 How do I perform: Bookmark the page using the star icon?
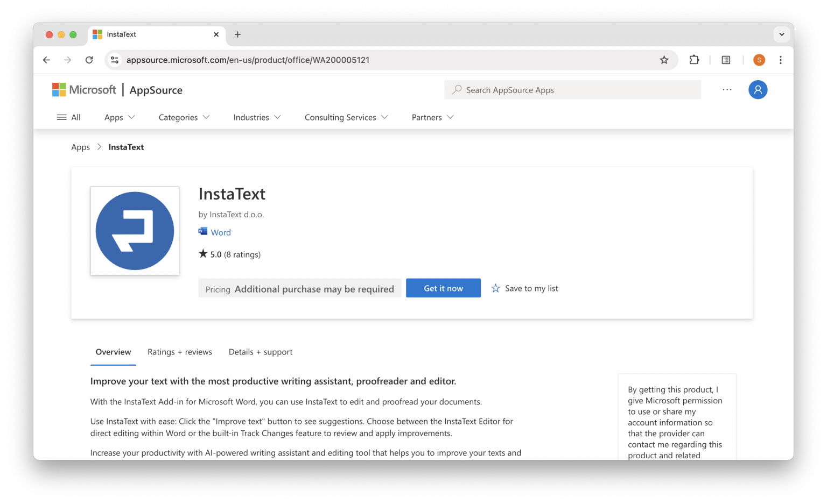[664, 60]
